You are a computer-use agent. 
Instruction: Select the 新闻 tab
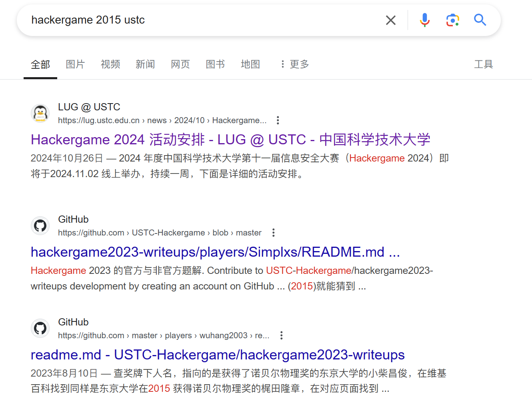pyautogui.click(x=145, y=64)
